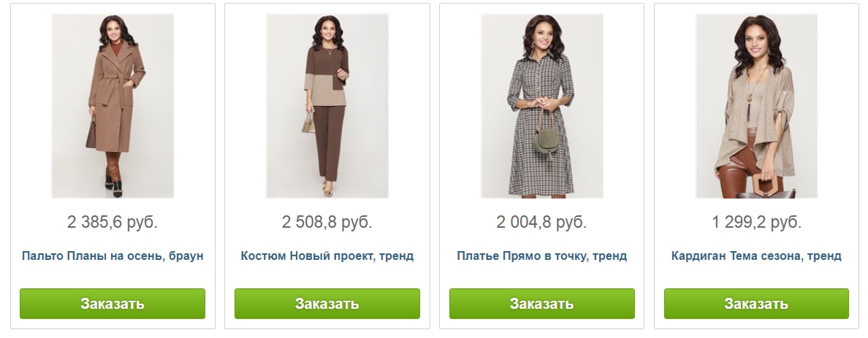This screenshot has height=338, width=868.
Task: Open the beige cardigan product photo
Action: click(756, 106)
